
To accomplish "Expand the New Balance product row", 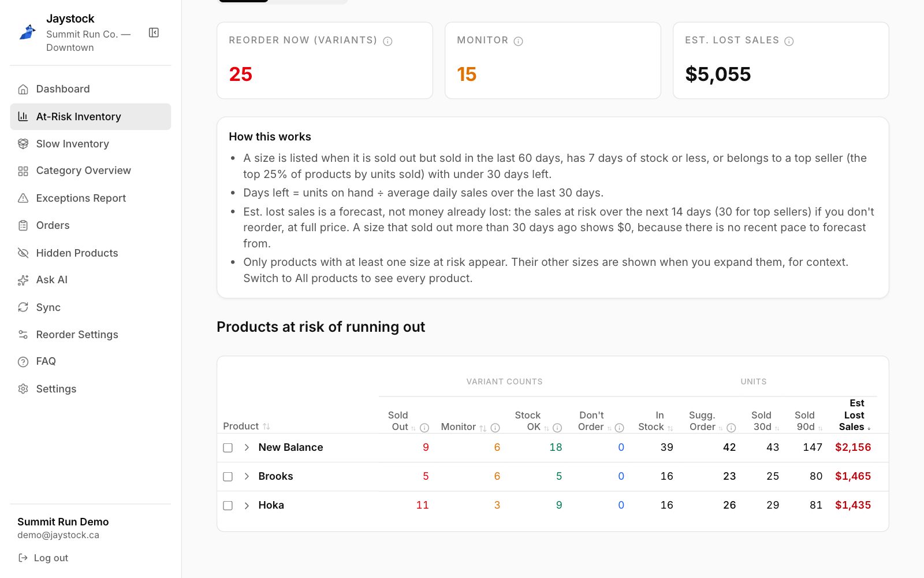I will click(x=247, y=447).
